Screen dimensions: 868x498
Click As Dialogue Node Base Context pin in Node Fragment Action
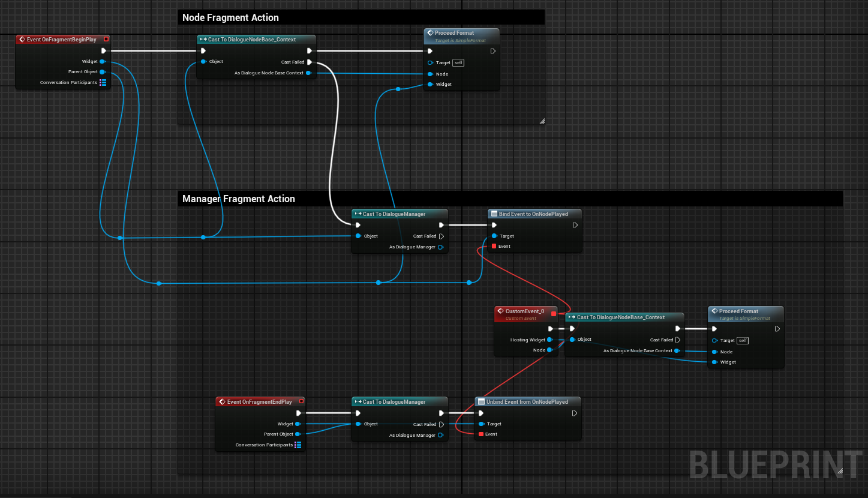308,73
